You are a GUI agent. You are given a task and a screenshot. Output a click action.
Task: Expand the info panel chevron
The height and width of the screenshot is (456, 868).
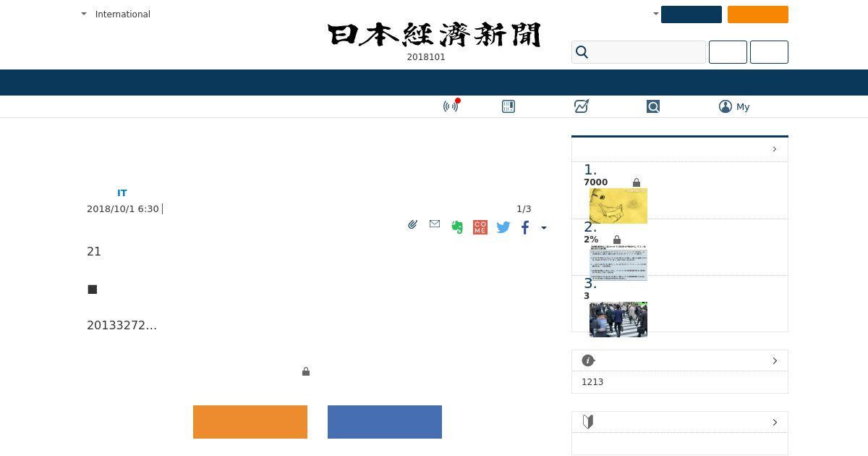click(775, 360)
